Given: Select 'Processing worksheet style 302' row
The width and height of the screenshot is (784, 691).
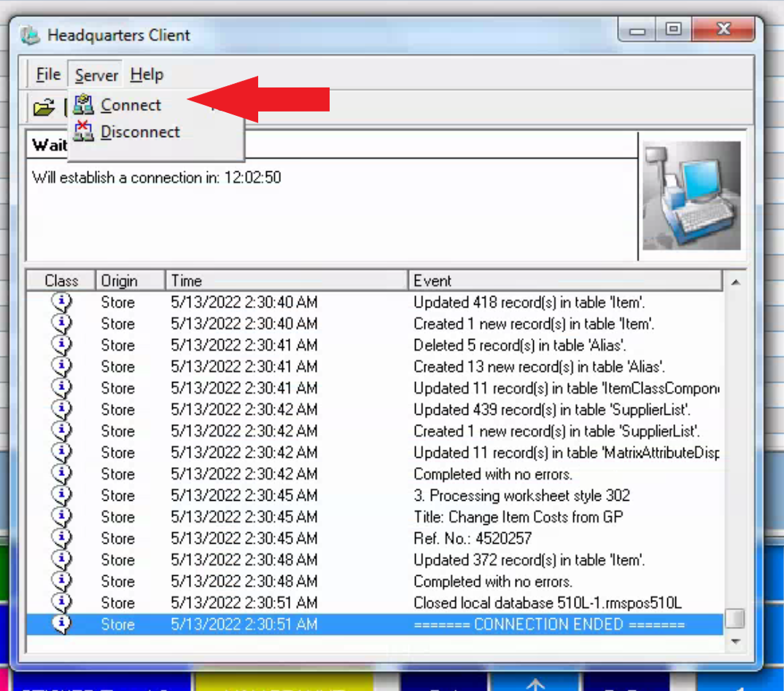Looking at the screenshot, I should [375, 496].
